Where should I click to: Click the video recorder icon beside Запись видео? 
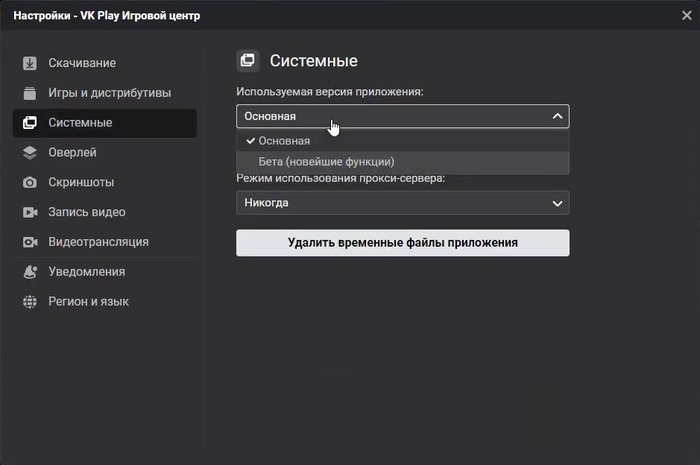tap(30, 212)
